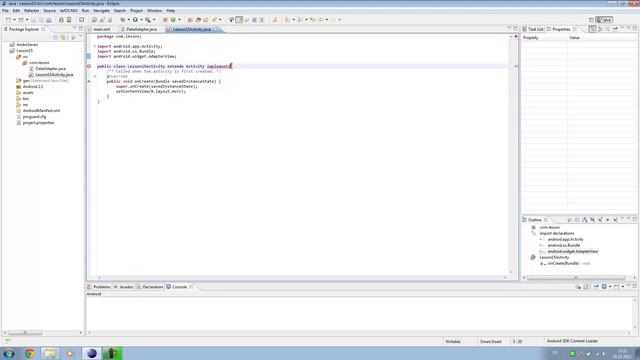The image size is (640, 360).
Task: Switch to the main.xml editor tab
Action: (101, 29)
